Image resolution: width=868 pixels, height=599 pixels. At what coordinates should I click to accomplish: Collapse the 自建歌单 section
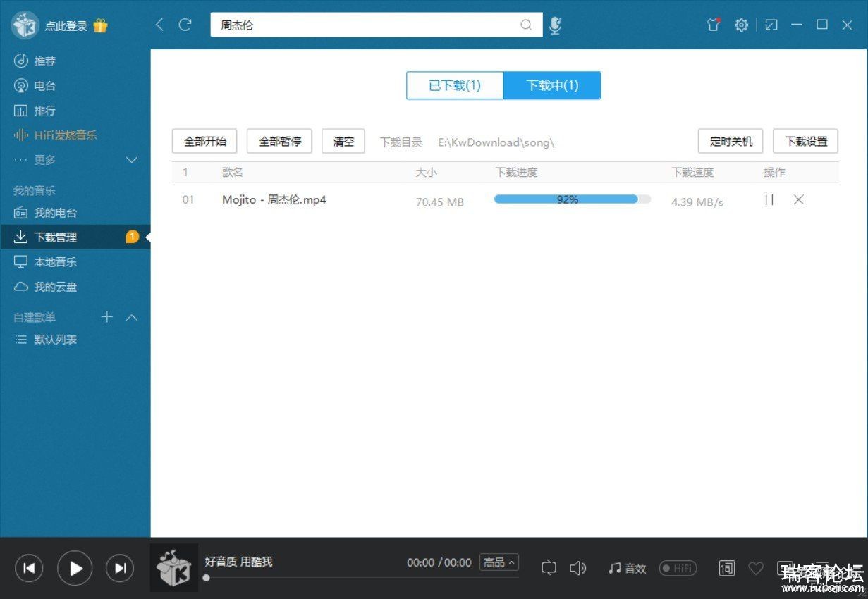click(x=132, y=318)
